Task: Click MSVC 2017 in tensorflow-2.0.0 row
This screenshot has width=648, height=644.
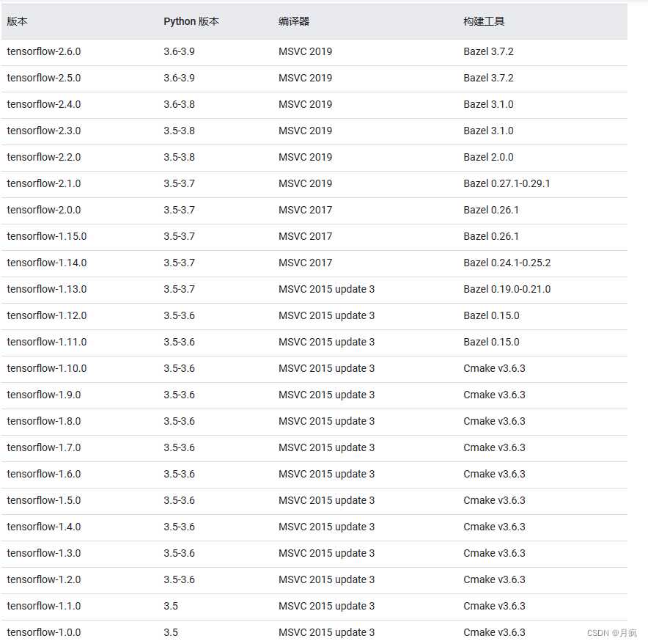Action: [x=306, y=210]
